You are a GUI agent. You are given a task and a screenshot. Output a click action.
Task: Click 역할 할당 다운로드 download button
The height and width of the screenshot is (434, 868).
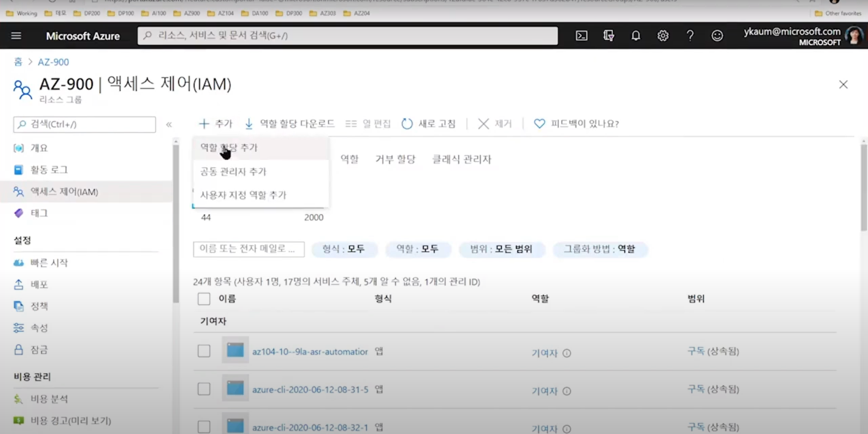289,123
